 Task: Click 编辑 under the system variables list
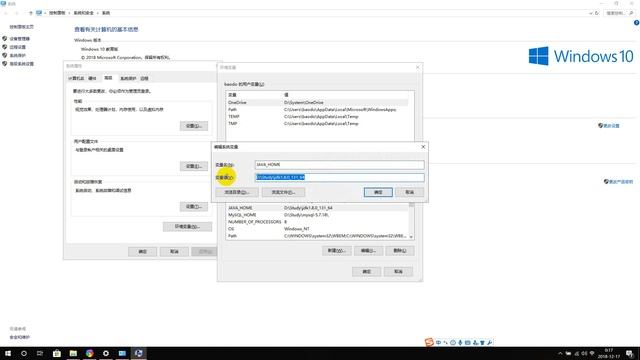pos(368,251)
